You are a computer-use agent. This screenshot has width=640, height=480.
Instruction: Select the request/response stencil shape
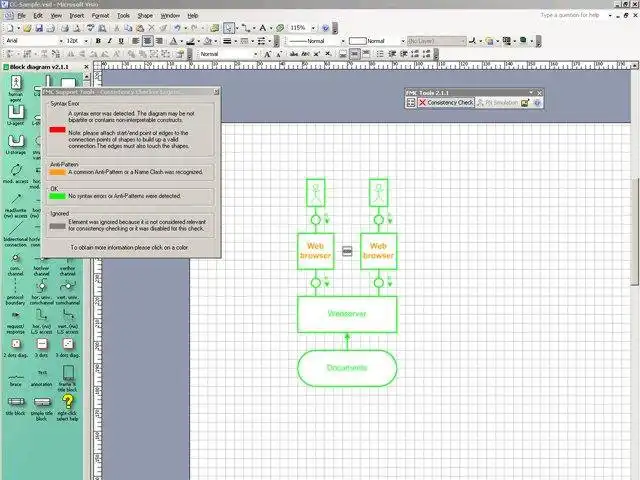[x=16, y=321]
